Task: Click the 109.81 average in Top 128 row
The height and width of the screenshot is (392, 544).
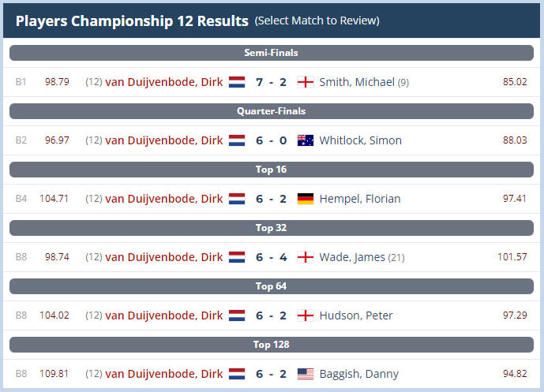Action: [54, 374]
